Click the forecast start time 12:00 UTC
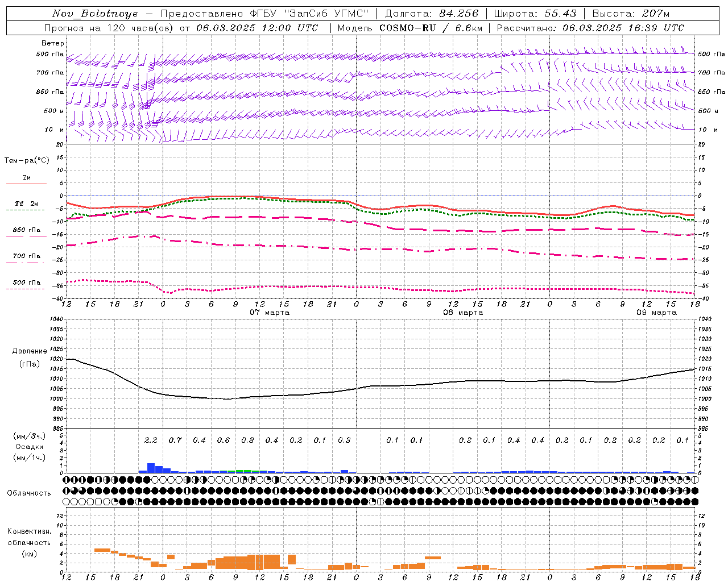This screenshot has height=582, width=728. click(x=291, y=28)
